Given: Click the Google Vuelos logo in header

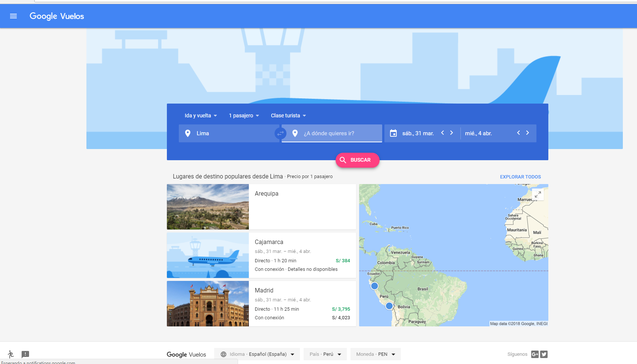Looking at the screenshot, I should pyautogui.click(x=57, y=16).
